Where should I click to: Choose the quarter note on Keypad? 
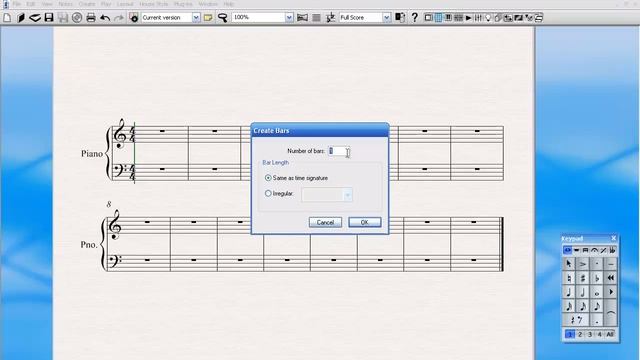569,292
